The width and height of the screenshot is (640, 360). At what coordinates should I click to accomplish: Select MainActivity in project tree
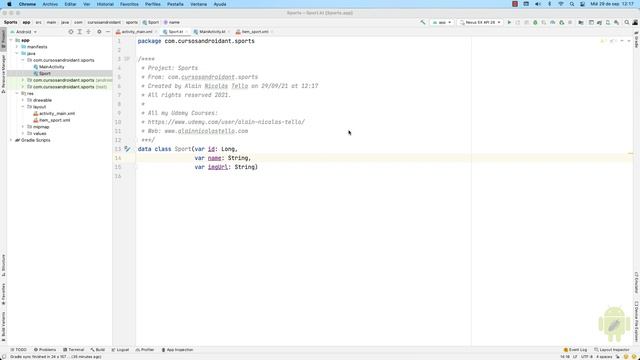point(51,67)
